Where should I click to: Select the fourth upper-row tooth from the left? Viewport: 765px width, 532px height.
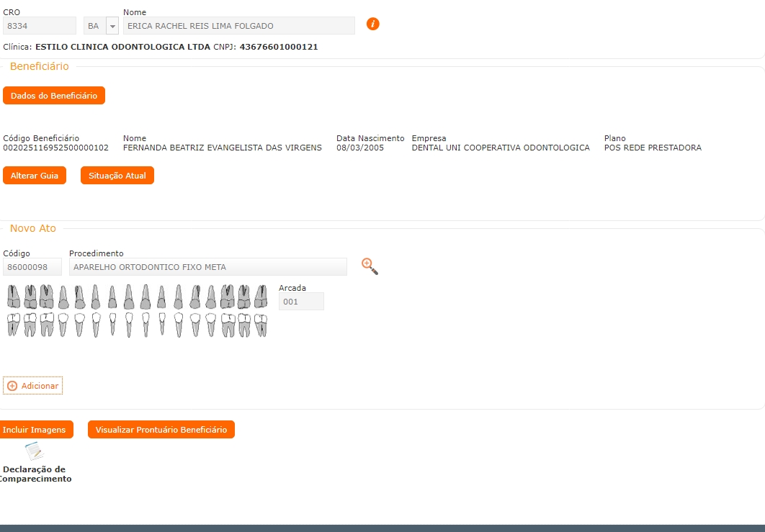tap(63, 297)
